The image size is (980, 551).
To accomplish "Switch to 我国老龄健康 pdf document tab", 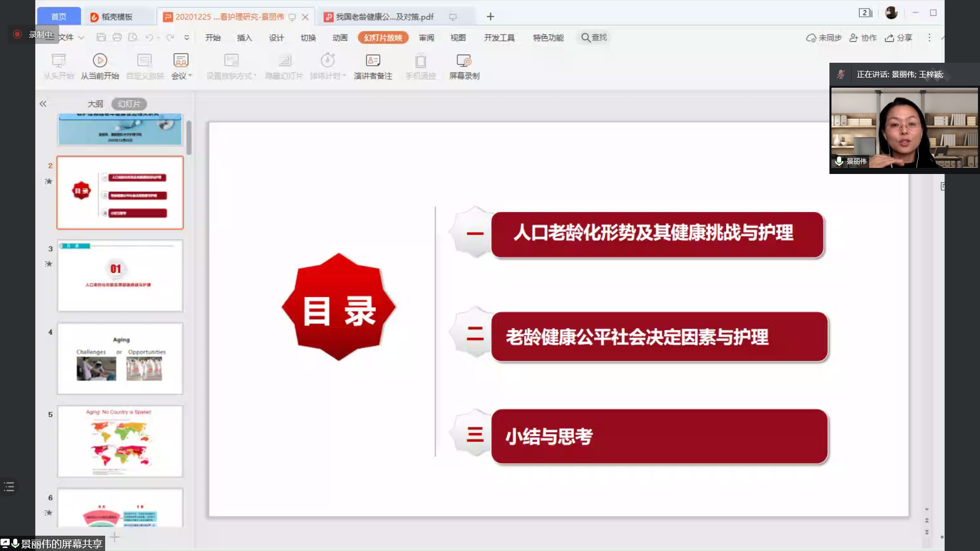I will click(x=385, y=17).
